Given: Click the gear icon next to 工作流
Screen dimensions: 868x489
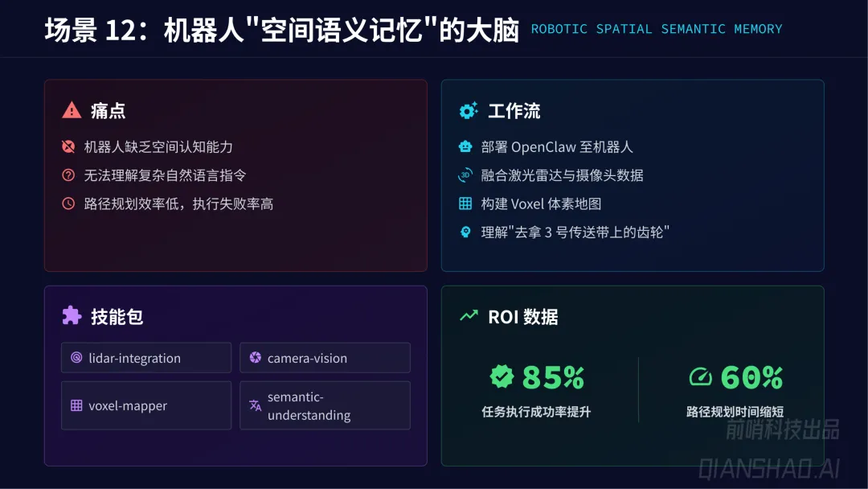Looking at the screenshot, I should point(469,110).
